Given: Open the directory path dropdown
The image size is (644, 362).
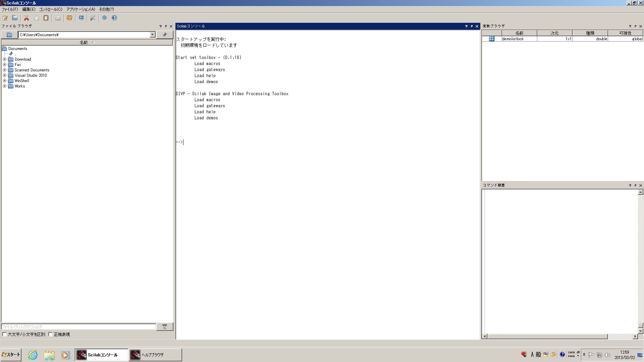Looking at the screenshot, I should [153, 35].
